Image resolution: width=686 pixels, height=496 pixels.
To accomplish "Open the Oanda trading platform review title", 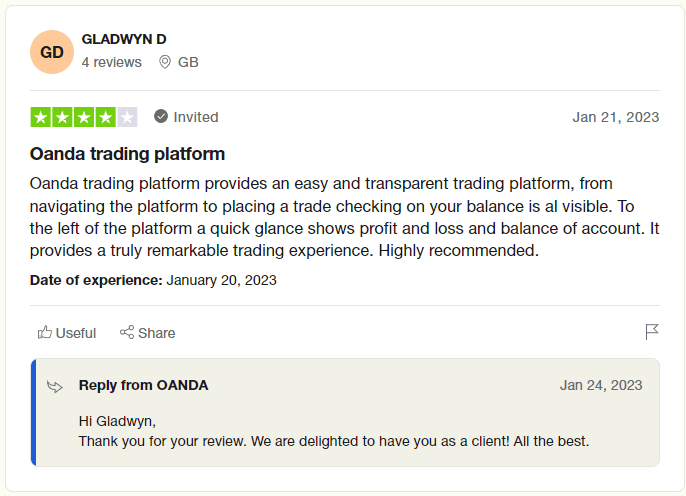I will tap(127, 154).
